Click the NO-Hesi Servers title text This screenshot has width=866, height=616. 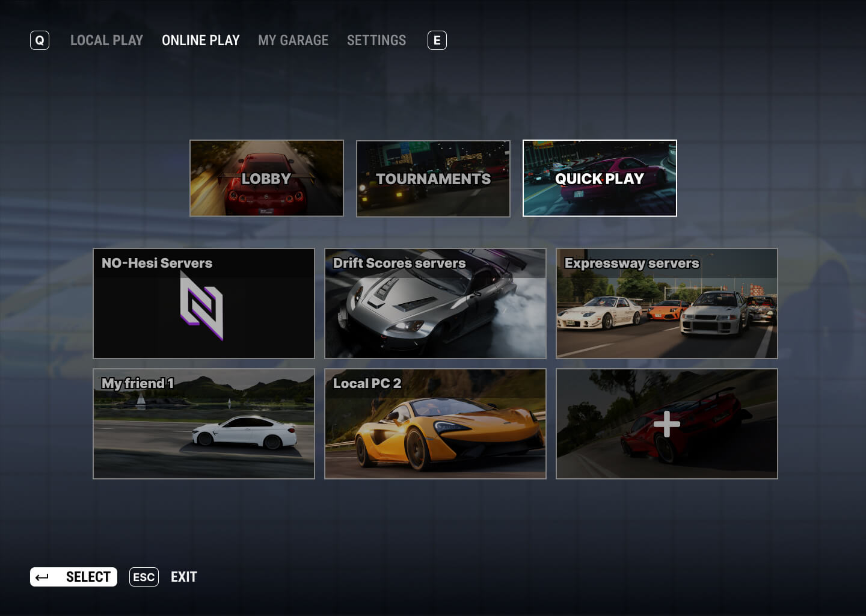[x=157, y=263]
